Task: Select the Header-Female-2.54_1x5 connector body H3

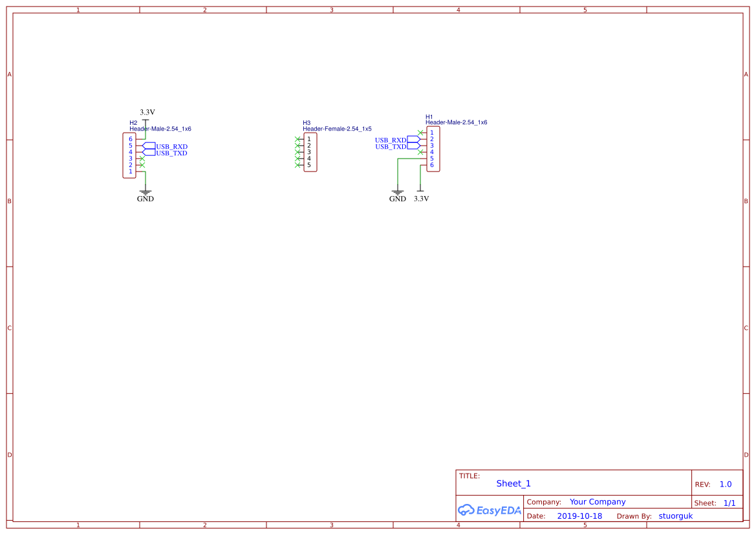Action: point(311,152)
